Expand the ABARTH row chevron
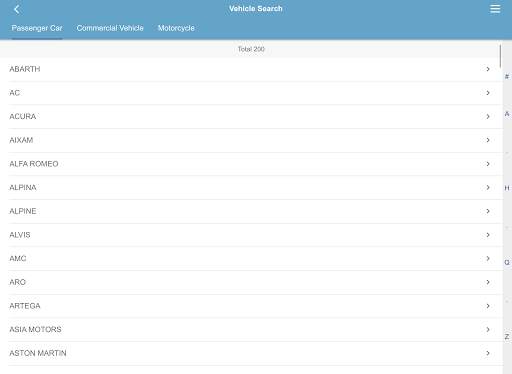 coord(488,69)
